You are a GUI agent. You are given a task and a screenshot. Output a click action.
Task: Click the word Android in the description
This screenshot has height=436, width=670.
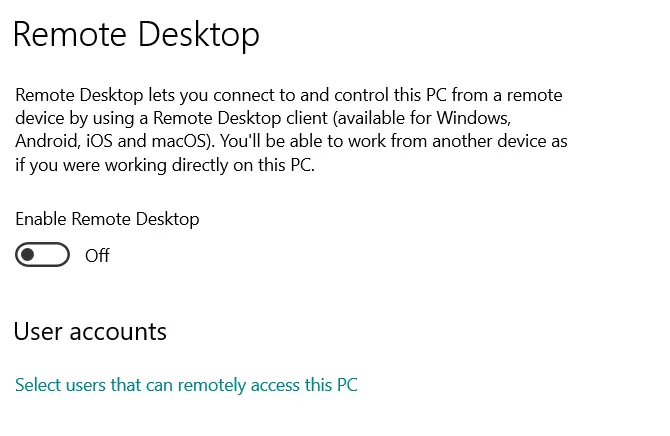tap(48, 142)
